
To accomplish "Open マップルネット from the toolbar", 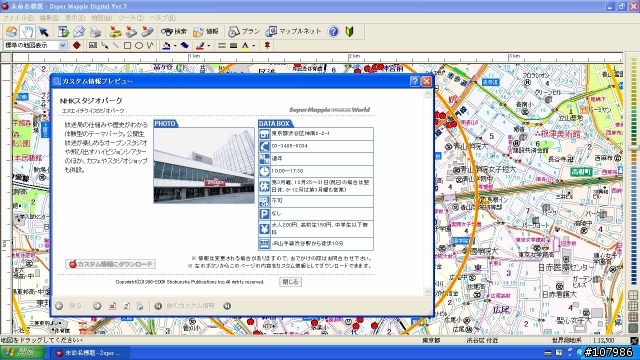I will pos(293,31).
